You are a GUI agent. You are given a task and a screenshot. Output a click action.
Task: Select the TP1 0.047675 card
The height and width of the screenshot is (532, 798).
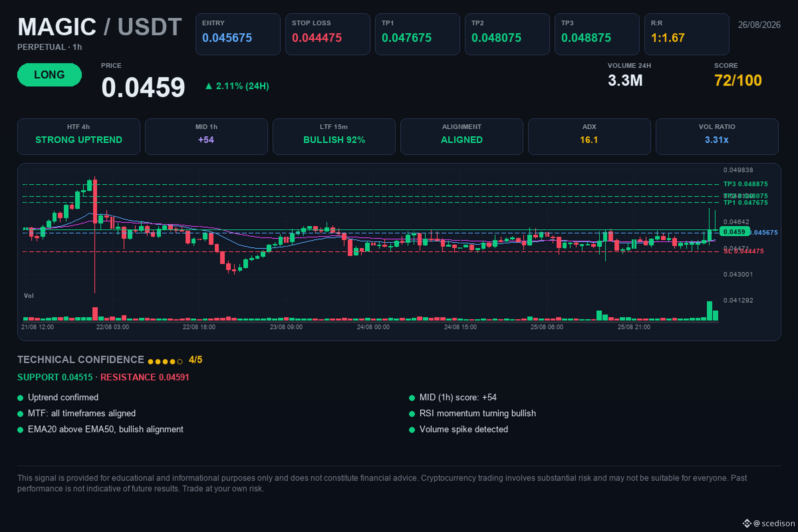[417, 34]
